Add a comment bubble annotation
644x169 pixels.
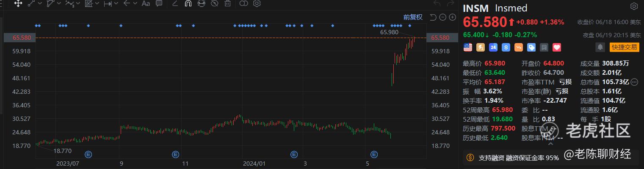pyautogui.click(x=159, y=3)
